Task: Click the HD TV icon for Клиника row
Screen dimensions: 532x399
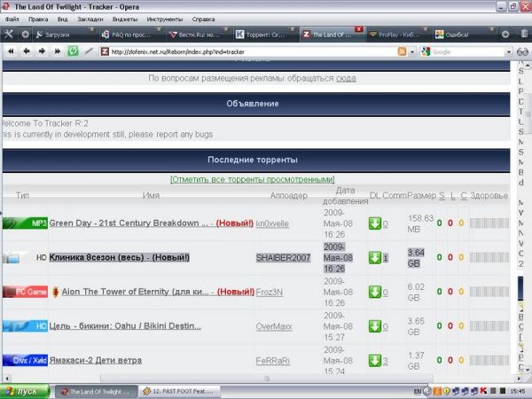Action: pyautogui.click(x=25, y=257)
